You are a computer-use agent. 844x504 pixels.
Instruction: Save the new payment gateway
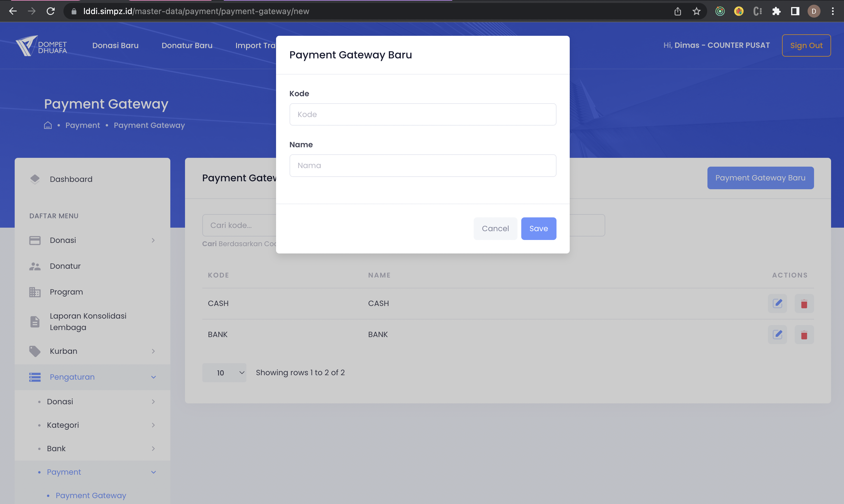(538, 228)
